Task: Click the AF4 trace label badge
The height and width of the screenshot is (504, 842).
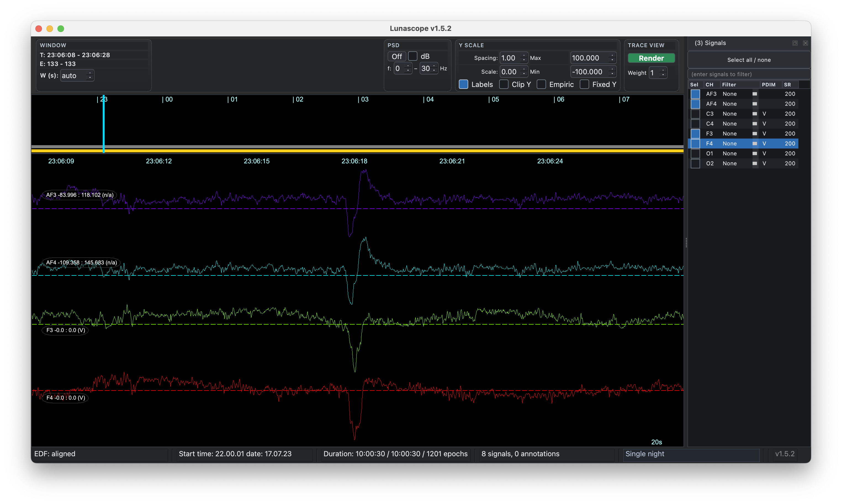Action: click(x=81, y=262)
